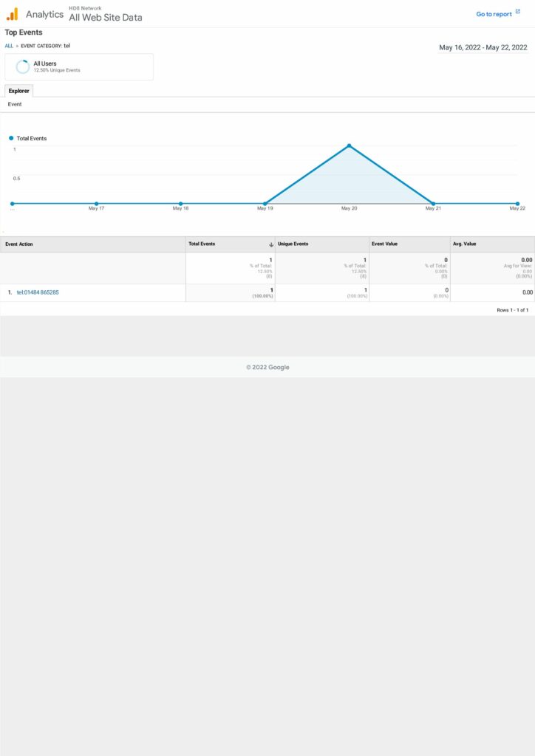Click the All Users segment circle icon
Viewport: 535px width, 756px height.
(23, 66)
